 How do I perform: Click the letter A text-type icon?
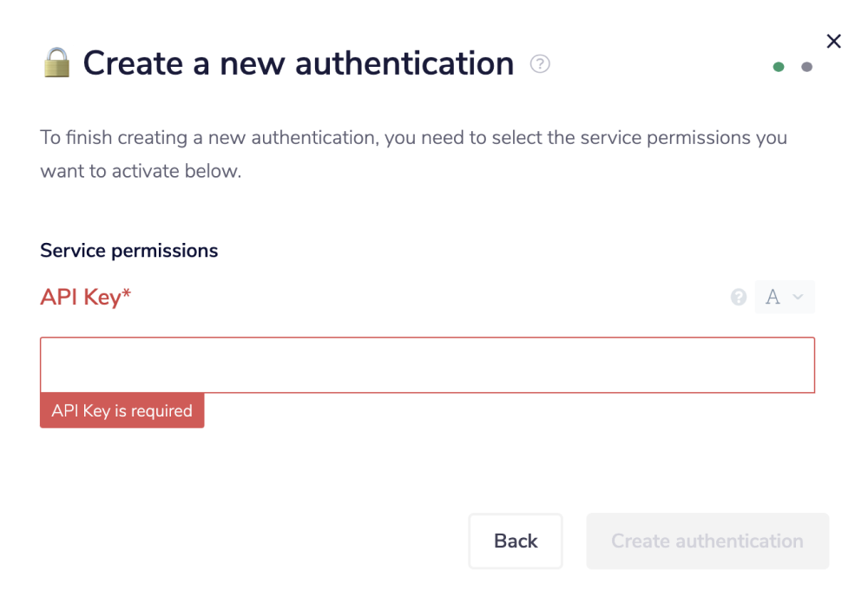pyautogui.click(x=773, y=297)
